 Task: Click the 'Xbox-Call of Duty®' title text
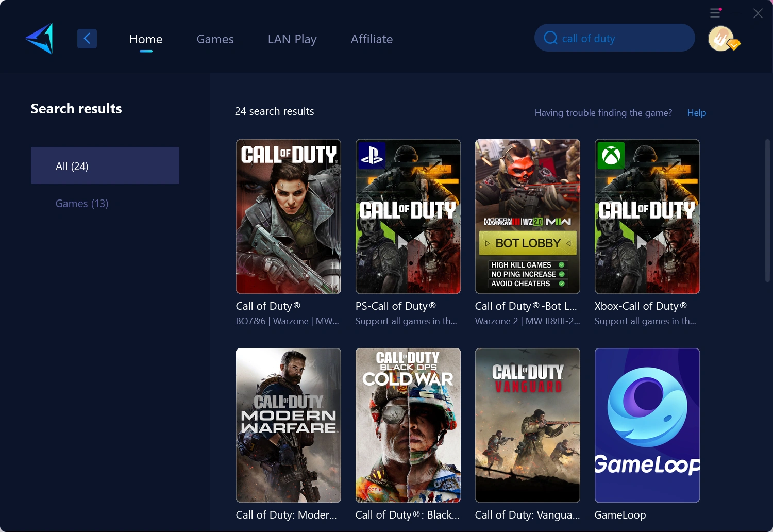point(641,306)
